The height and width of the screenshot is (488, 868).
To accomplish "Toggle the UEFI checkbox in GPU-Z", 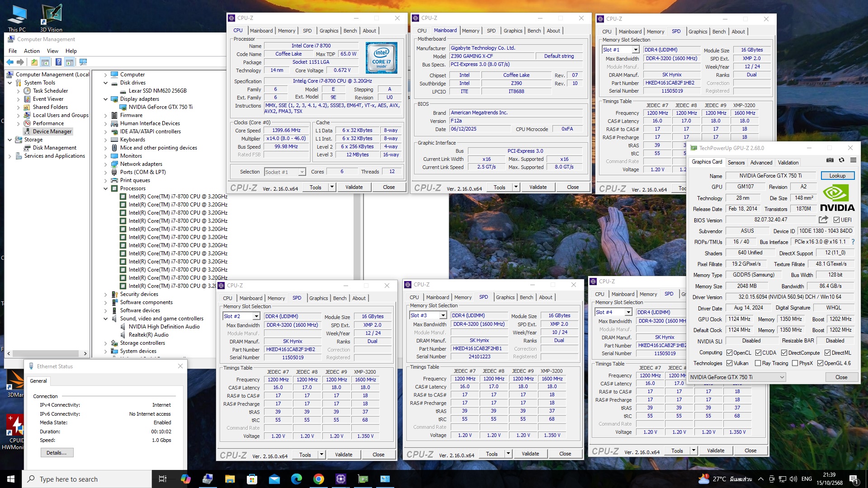I will pos(836,220).
